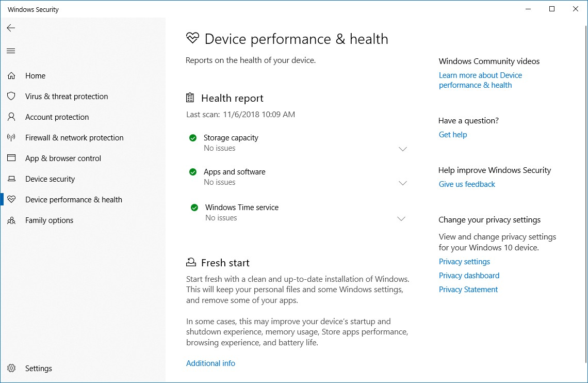
Task: Click the Get help link
Action: pyautogui.click(x=453, y=135)
